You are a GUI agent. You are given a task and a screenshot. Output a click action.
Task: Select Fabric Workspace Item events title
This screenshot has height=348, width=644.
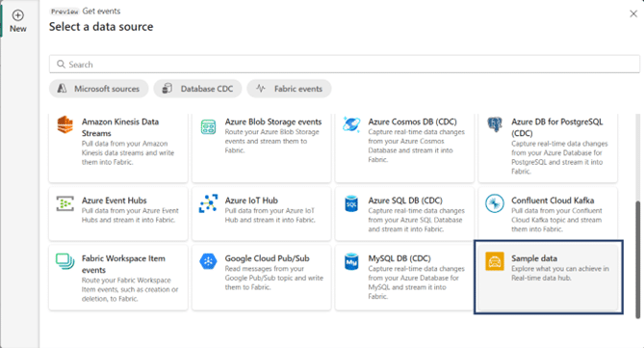[123, 264]
